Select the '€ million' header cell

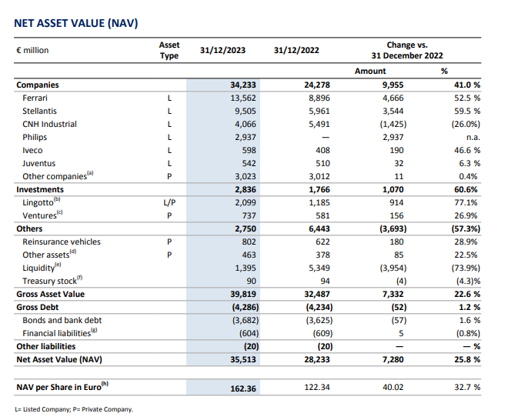[32, 50]
